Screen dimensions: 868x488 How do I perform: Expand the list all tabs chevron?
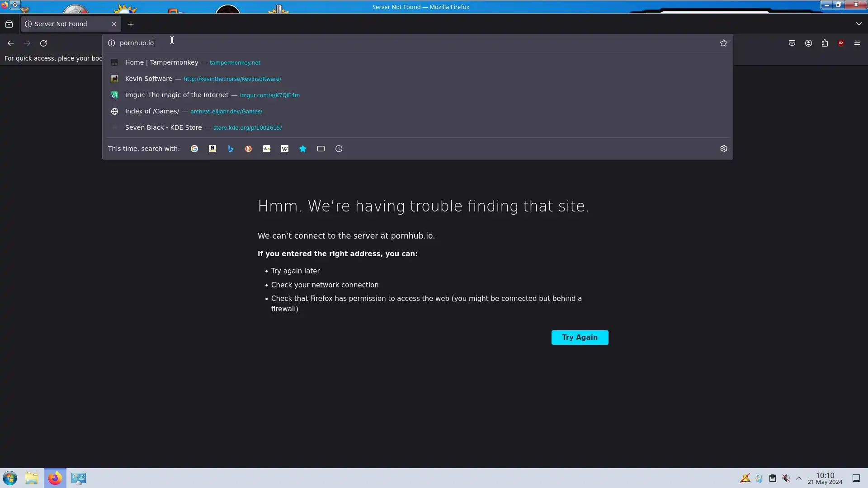tap(859, 24)
